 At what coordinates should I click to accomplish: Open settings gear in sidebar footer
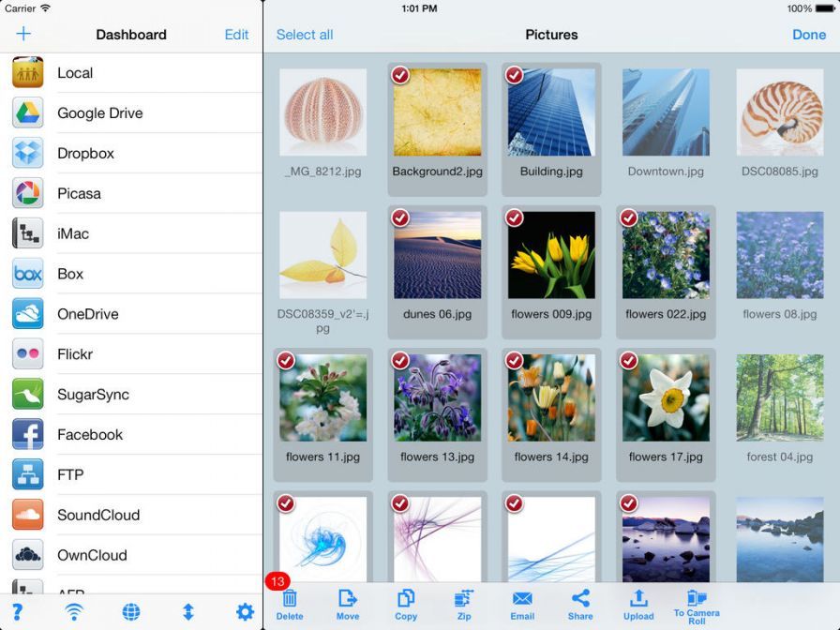[245, 612]
